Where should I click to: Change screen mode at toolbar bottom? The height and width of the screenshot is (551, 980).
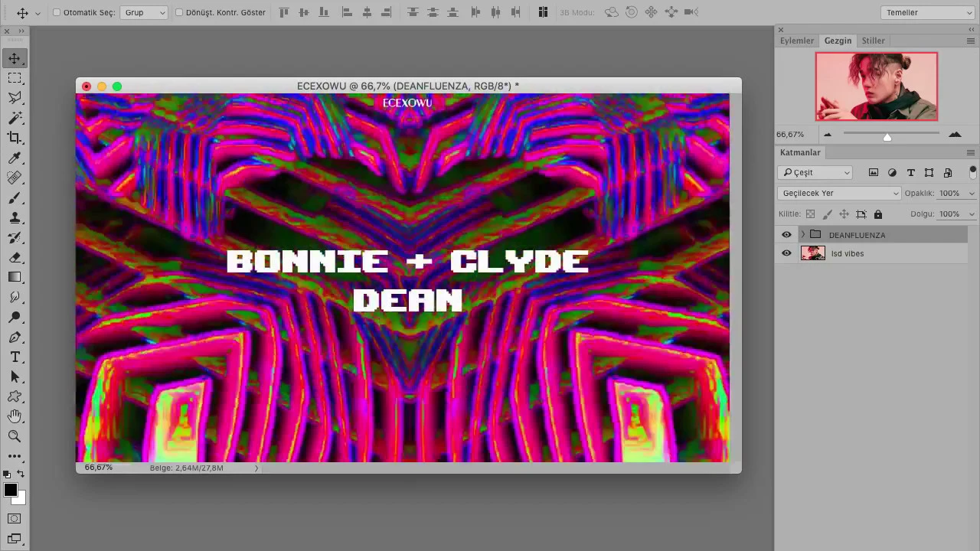tap(15, 539)
